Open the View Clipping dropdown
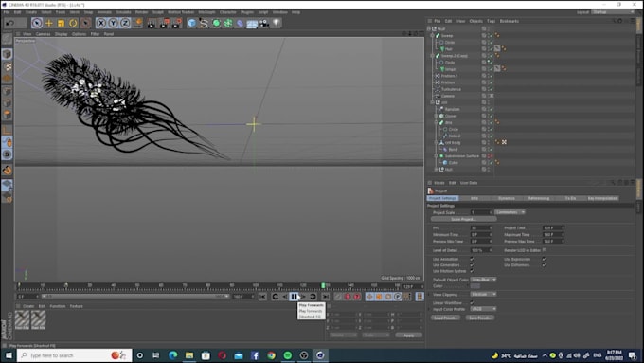644x363 pixels. [483, 295]
